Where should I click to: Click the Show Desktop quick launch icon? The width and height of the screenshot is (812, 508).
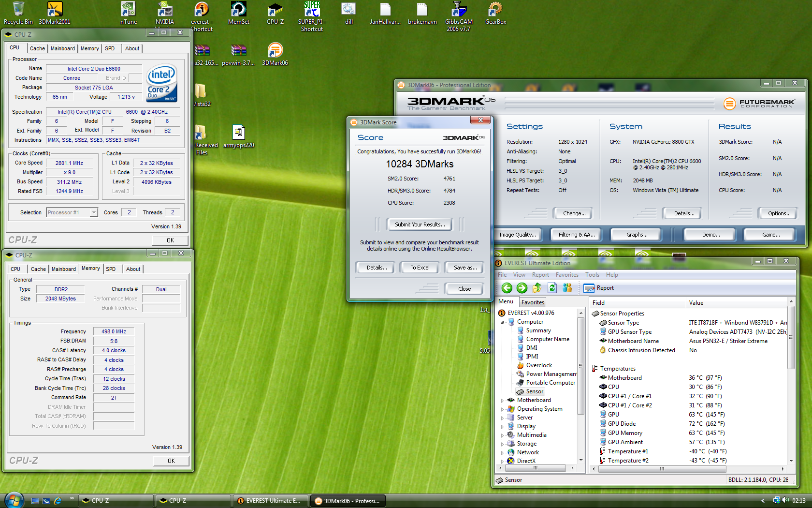pyautogui.click(x=35, y=501)
